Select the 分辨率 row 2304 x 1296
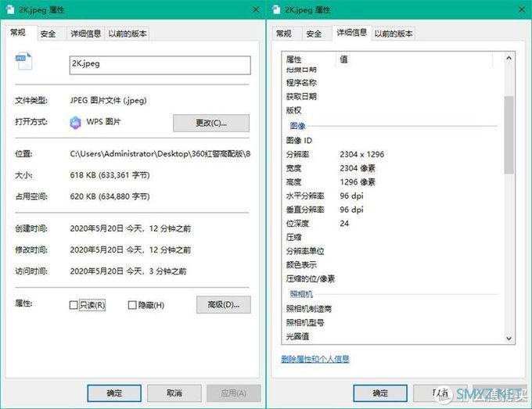The width and height of the screenshot is (532, 409). (393, 154)
